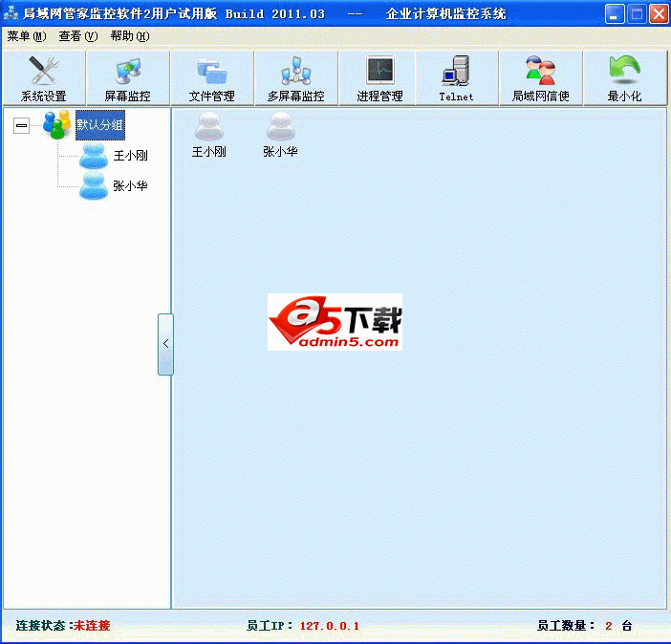Click the gray 王小刚 avatar in main panel
Screen dimensions: 671x644
(208, 126)
